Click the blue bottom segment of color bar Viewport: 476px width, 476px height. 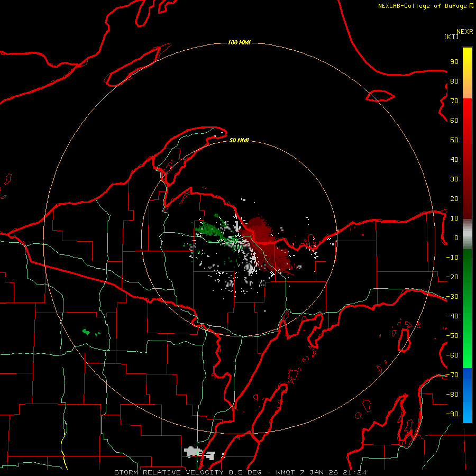[x=467, y=396]
